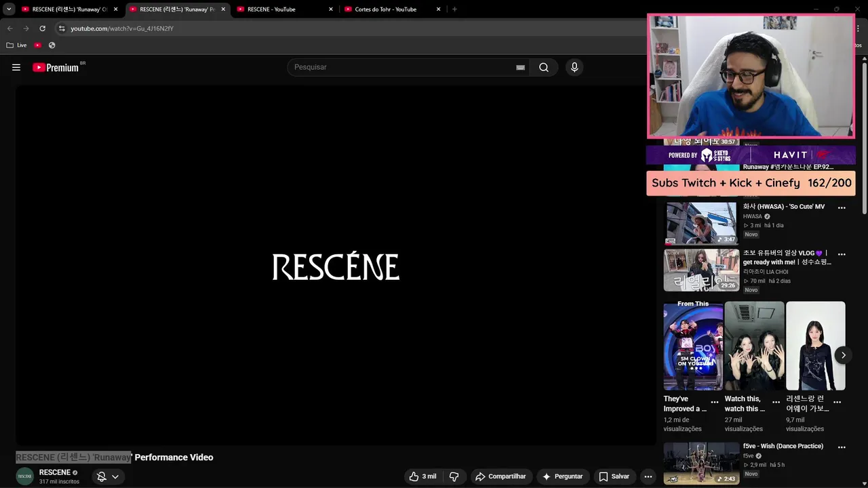Click the 리아초이 LIA CHOI channel name

click(766, 272)
